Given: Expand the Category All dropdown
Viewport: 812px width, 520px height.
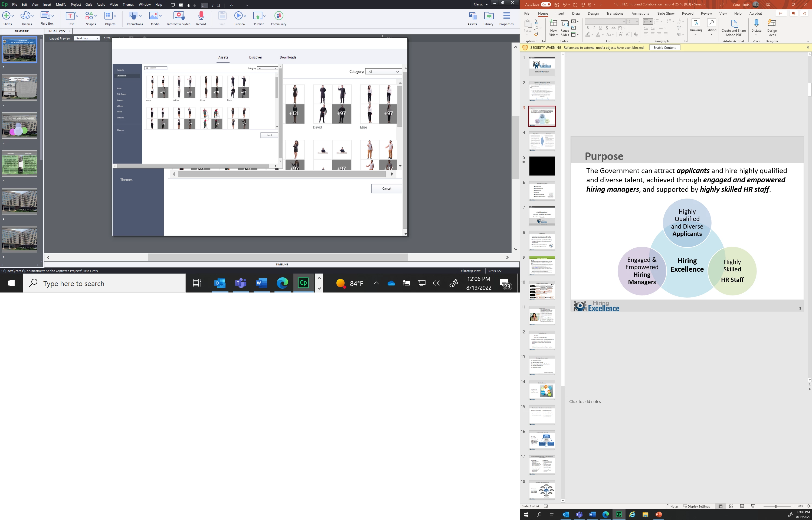Looking at the screenshot, I should (384, 71).
